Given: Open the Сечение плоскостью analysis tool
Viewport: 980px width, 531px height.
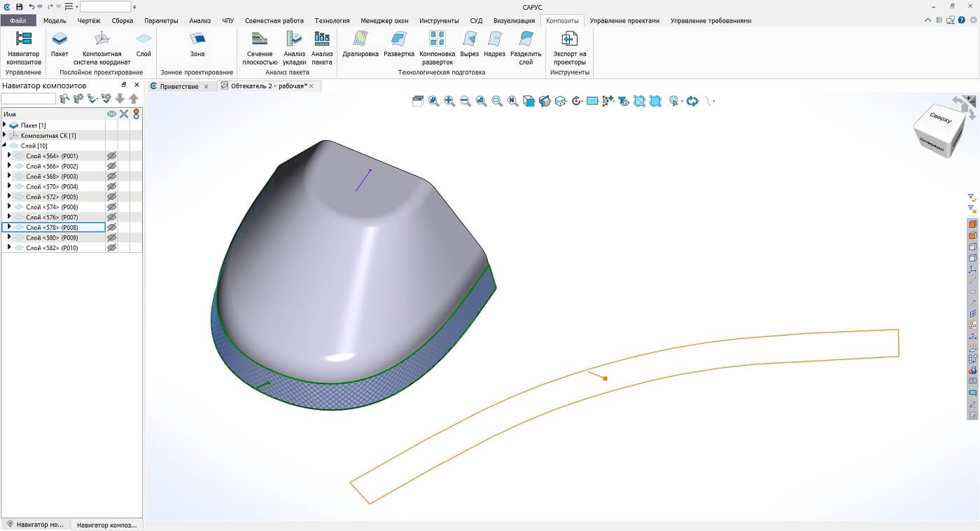Looking at the screenshot, I should point(260,48).
